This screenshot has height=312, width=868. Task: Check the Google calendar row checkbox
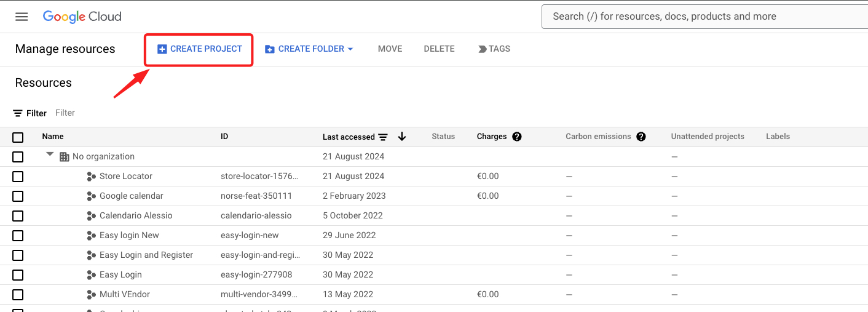[x=18, y=196]
